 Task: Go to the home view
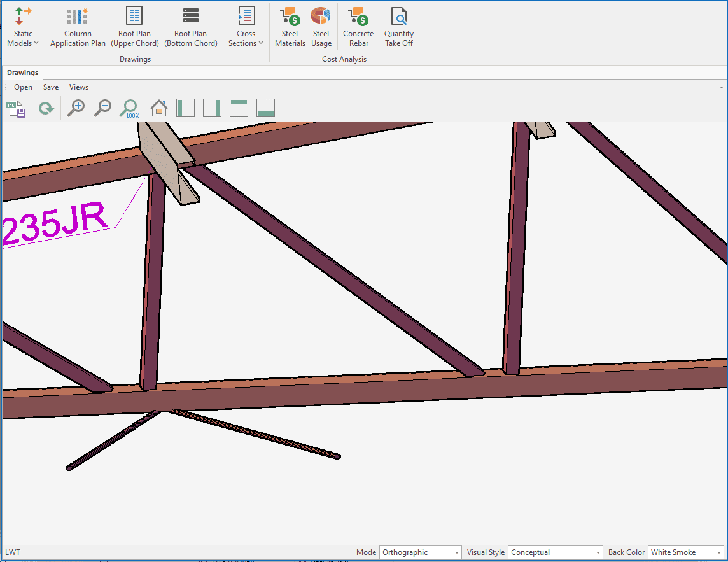pos(158,108)
